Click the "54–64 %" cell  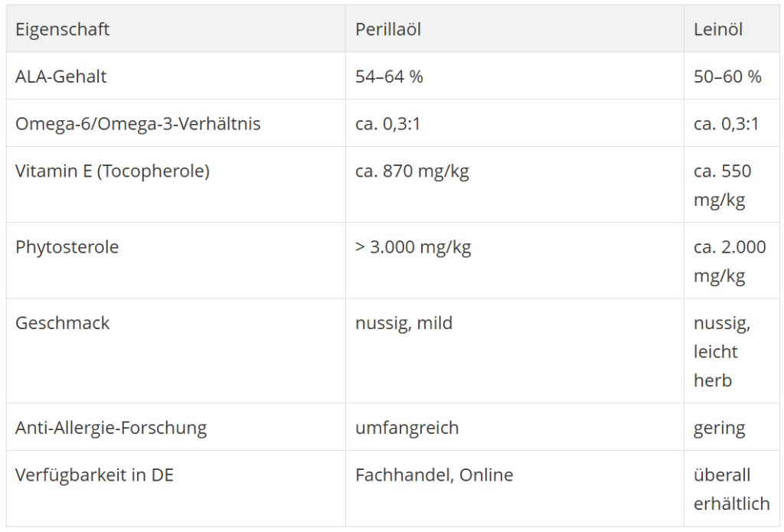pyautogui.click(x=389, y=77)
